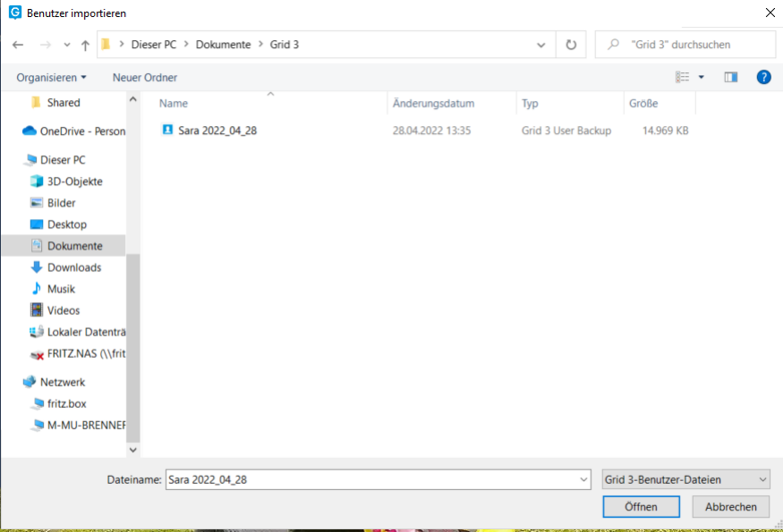Select file Sara 2022_04_28

point(217,131)
